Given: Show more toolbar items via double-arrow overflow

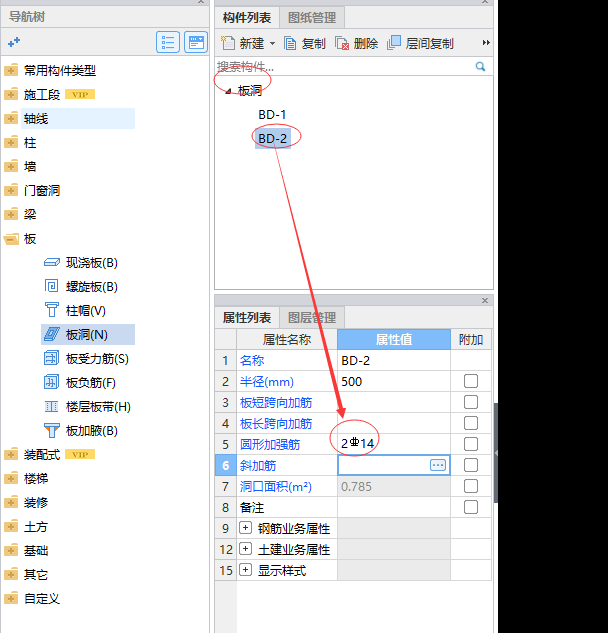Looking at the screenshot, I should pyautogui.click(x=486, y=42).
